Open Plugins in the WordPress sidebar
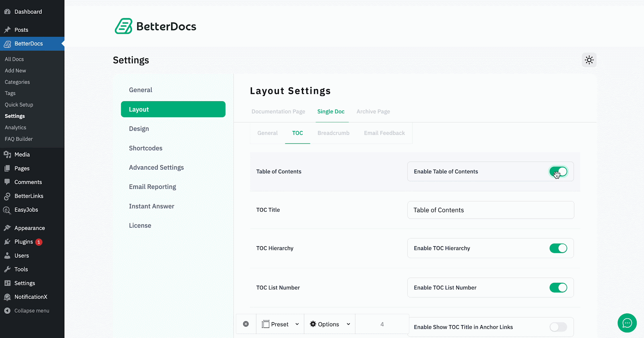This screenshot has width=644, height=338. [x=24, y=242]
